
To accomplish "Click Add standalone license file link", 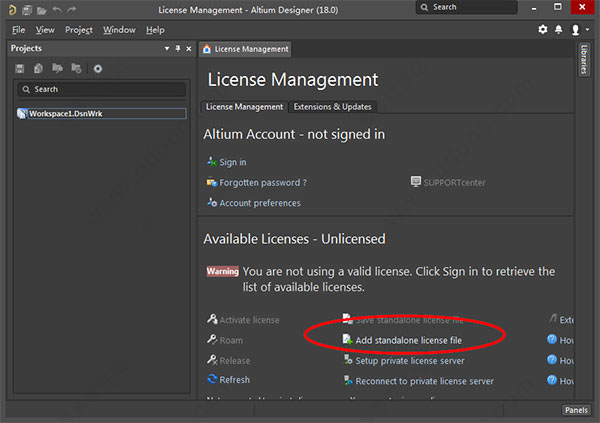I will (x=408, y=340).
